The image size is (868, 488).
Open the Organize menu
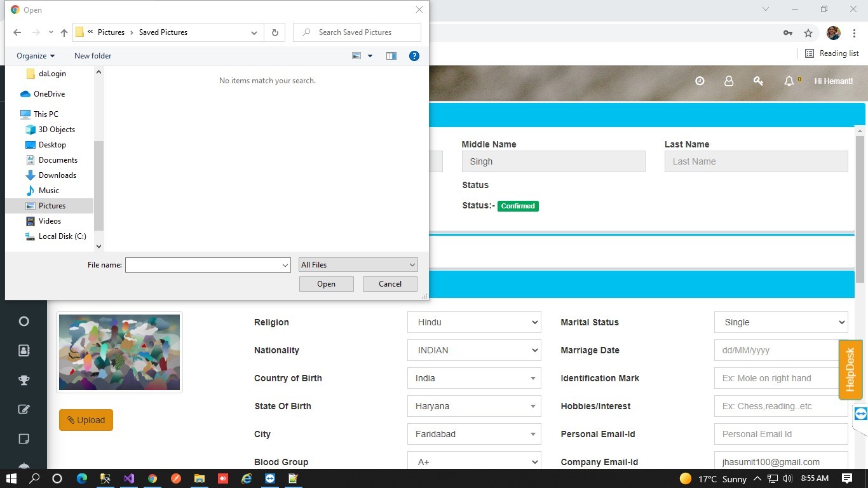tap(36, 56)
